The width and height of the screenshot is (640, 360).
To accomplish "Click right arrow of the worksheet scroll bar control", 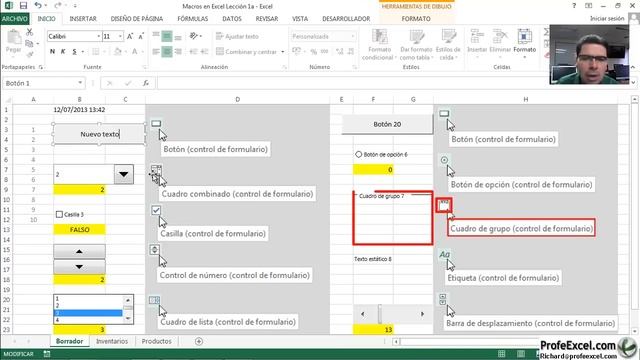I will pos(422,314).
